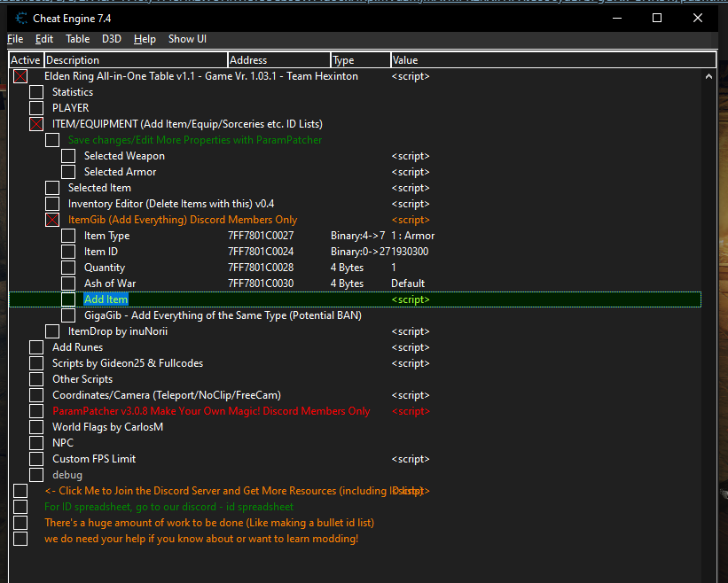
Task: Select address 7FF7801C0027
Action: (x=261, y=236)
